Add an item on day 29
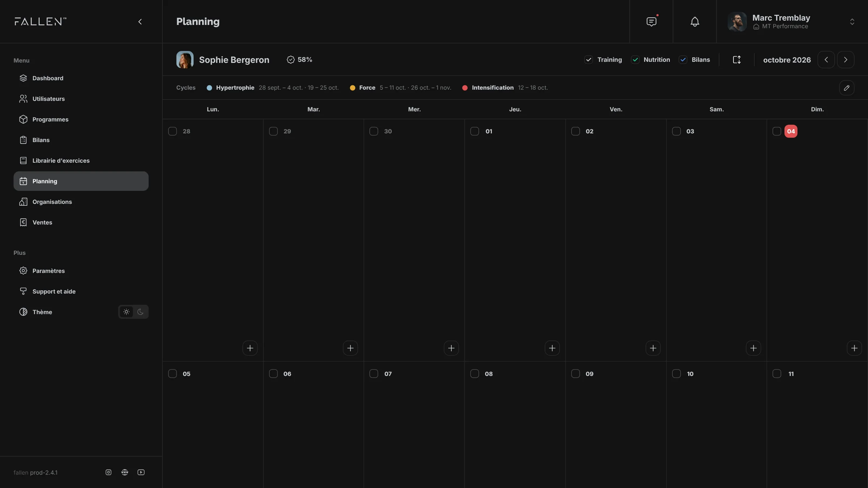 (350, 348)
